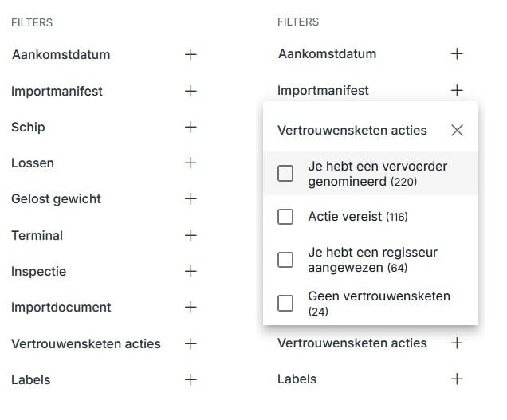This screenshot has height=420, width=507.
Task: Click the 'Geen vertrouwensketen (24)' option text
Action: pyautogui.click(x=379, y=303)
